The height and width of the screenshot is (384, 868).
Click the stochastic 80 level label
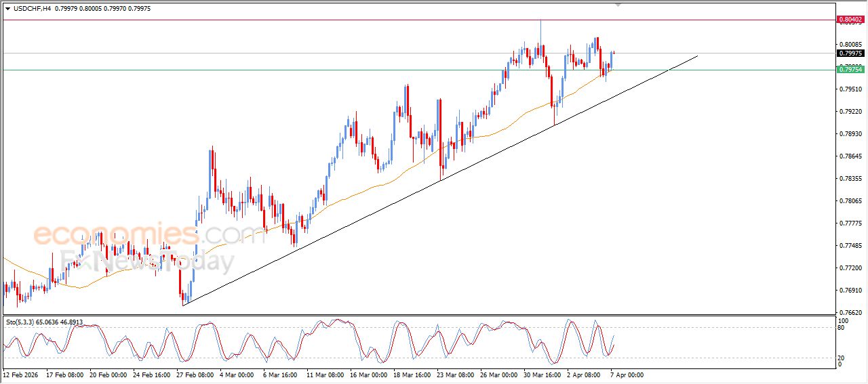pyautogui.click(x=842, y=328)
